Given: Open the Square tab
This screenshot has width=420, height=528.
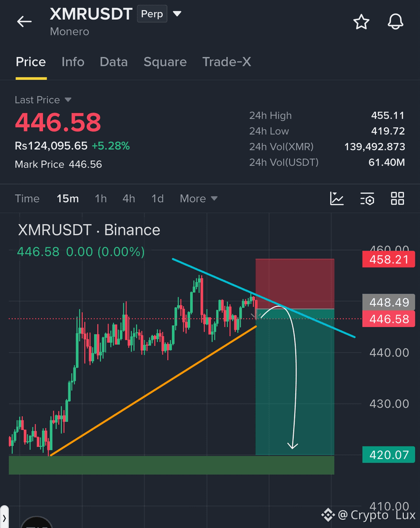Looking at the screenshot, I should 165,62.
